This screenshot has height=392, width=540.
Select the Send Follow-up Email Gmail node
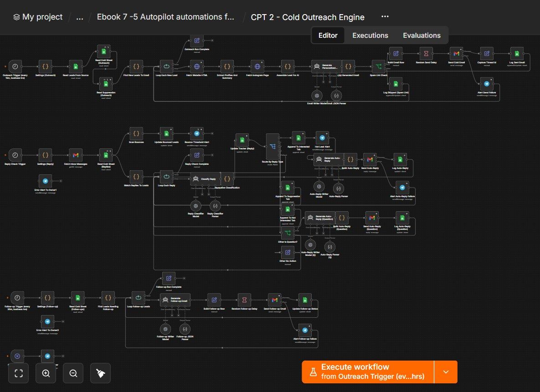[x=274, y=300]
